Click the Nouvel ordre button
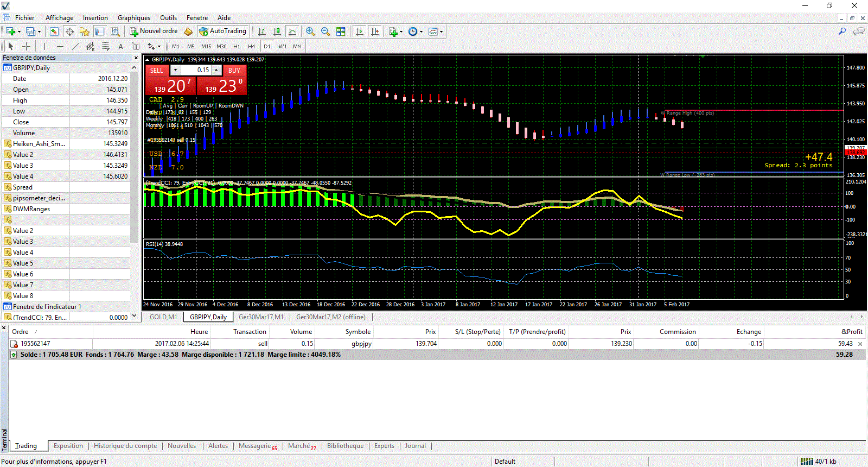 154,31
